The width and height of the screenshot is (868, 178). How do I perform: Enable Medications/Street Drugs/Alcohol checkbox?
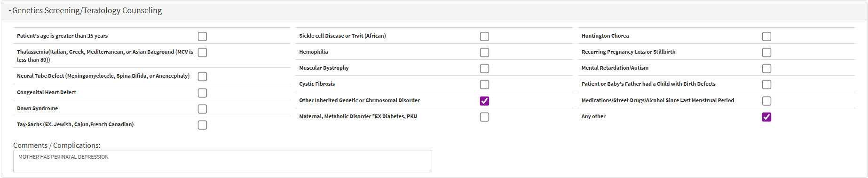(x=766, y=101)
